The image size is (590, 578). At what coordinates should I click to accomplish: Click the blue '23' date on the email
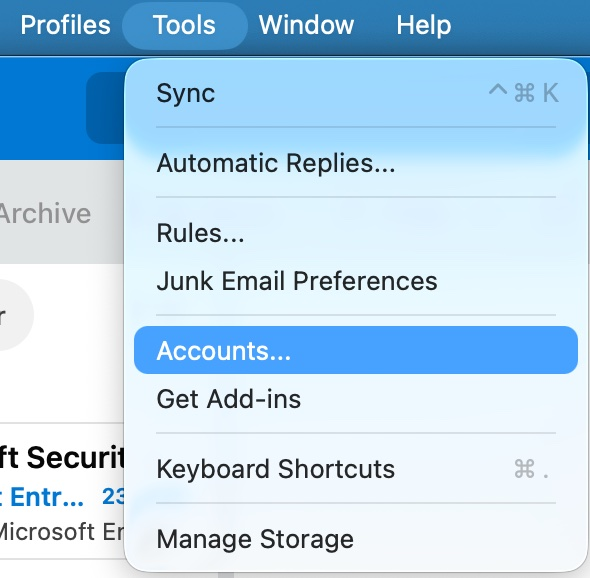[113, 496]
